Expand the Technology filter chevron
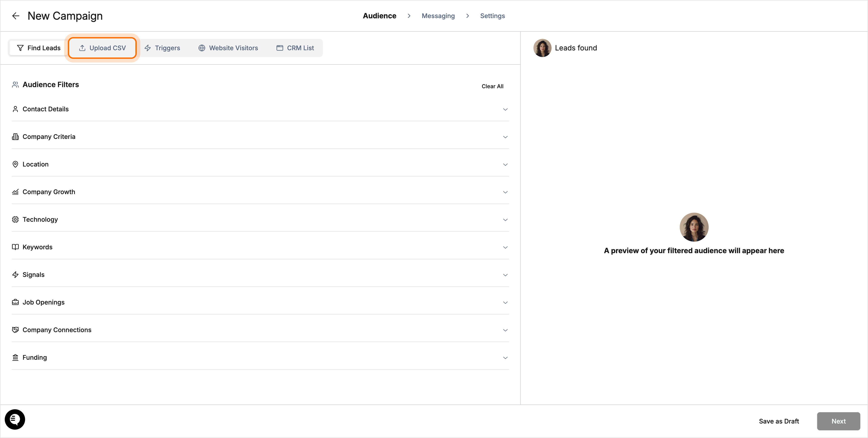Image resolution: width=868 pixels, height=438 pixels. pyautogui.click(x=505, y=220)
